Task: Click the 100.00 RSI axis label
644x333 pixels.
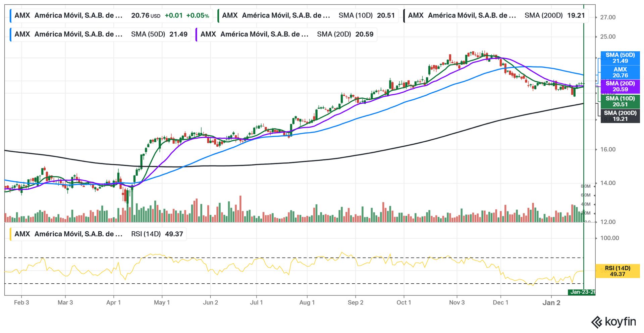Action: point(609,238)
